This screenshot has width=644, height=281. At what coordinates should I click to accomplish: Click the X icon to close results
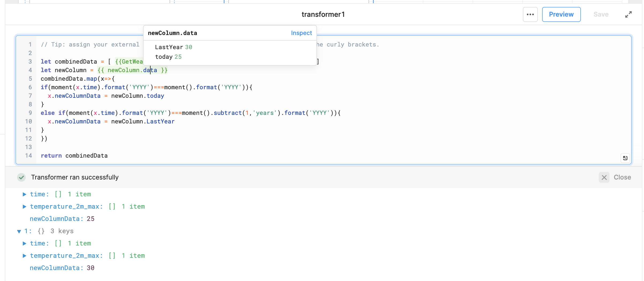(x=604, y=177)
